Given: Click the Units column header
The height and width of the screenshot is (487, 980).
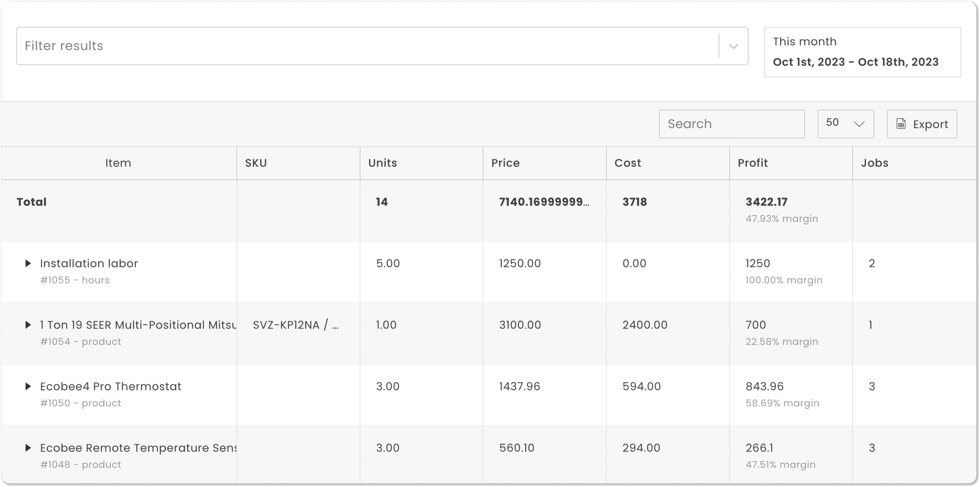Looking at the screenshot, I should [382, 163].
